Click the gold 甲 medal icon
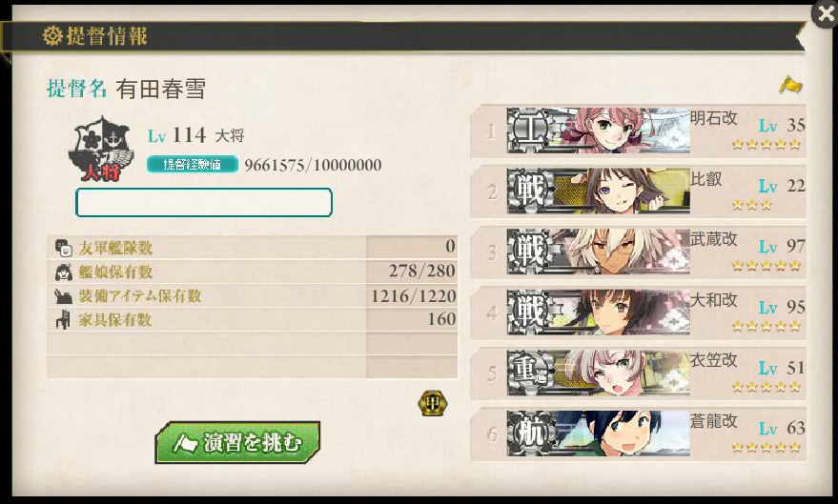 (x=433, y=403)
